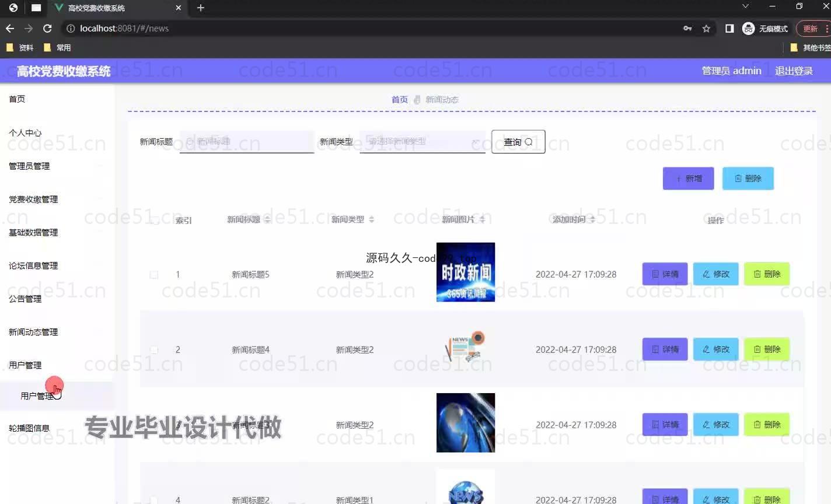Select the checkbox for row 新闻标题4
The height and width of the screenshot is (504, 831).
pos(154,349)
